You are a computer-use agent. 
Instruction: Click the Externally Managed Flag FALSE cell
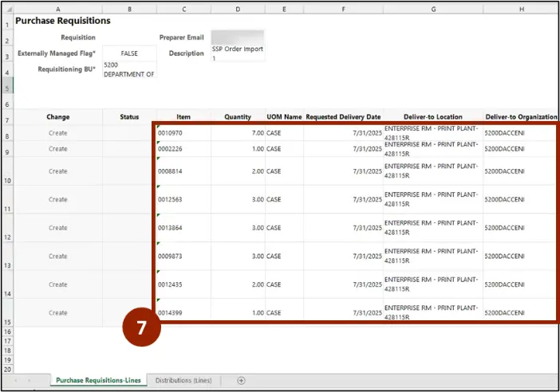point(129,53)
